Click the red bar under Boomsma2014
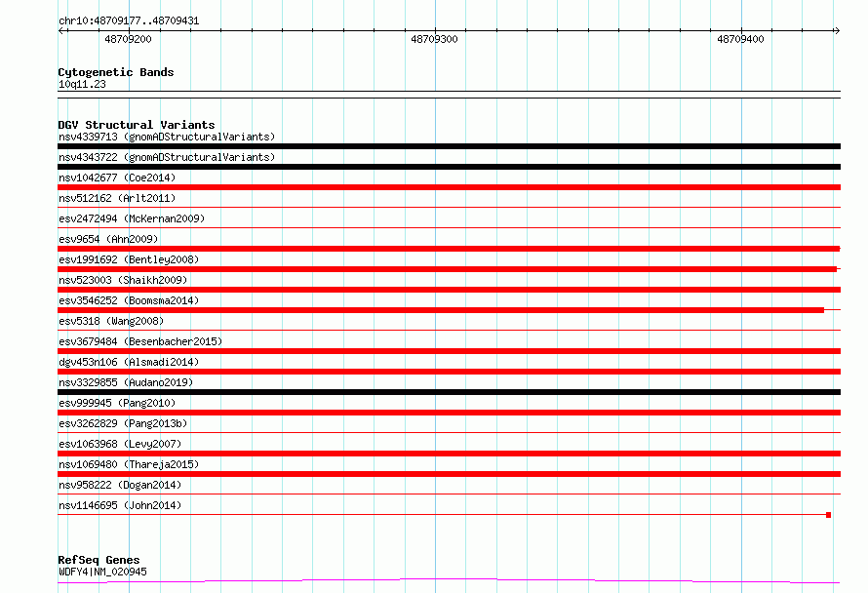868x593 pixels. (441, 310)
